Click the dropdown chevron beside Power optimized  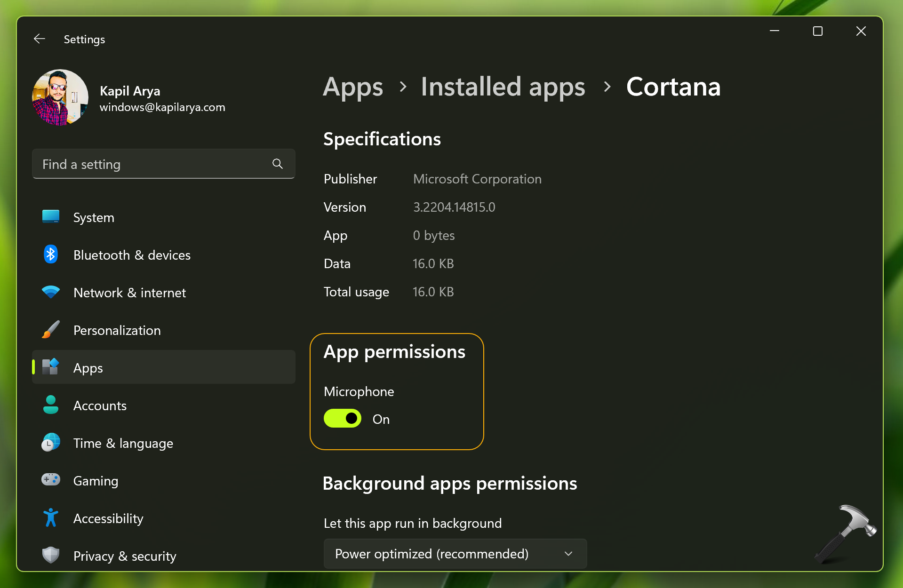(x=568, y=554)
